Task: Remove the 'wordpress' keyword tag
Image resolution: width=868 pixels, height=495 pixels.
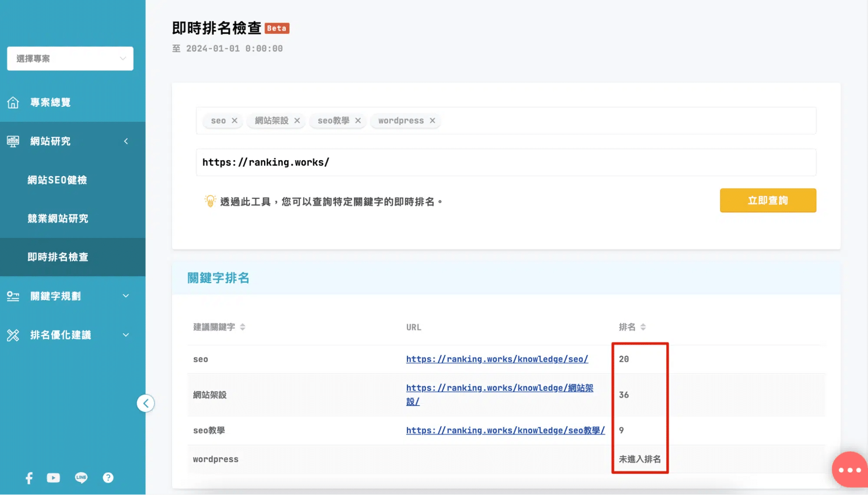Action: 432,121
